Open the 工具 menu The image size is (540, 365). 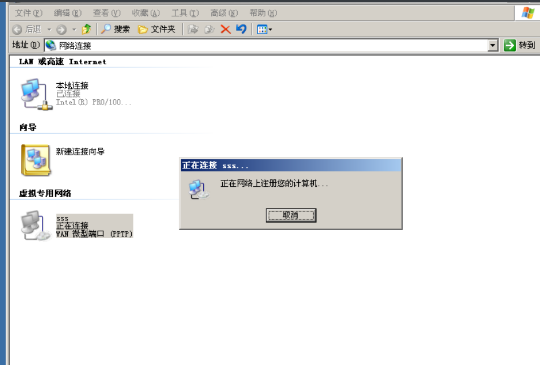click(185, 13)
